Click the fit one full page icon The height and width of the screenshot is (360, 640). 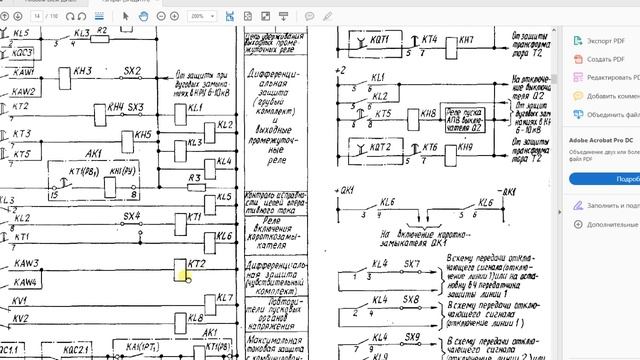(x=248, y=16)
